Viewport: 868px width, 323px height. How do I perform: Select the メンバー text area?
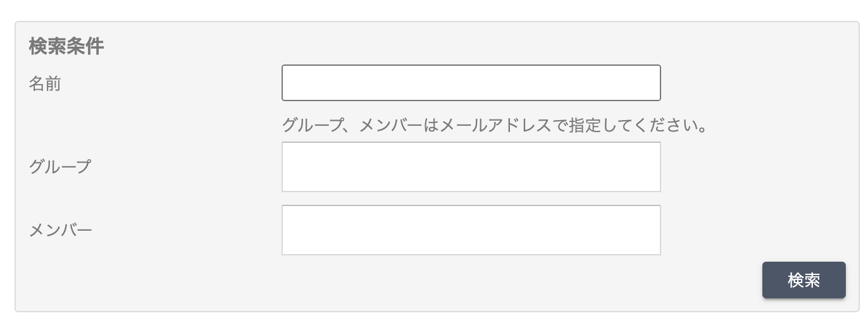click(471, 230)
